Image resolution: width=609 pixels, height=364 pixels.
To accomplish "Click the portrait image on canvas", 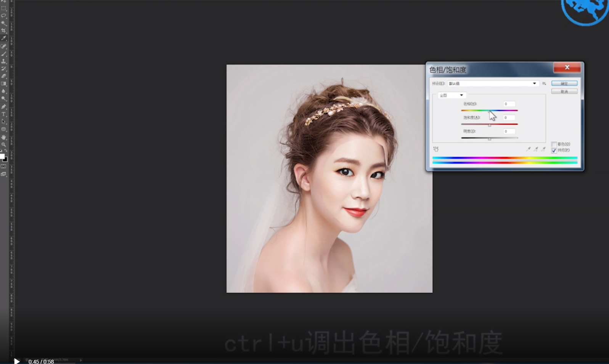I will [x=329, y=179].
